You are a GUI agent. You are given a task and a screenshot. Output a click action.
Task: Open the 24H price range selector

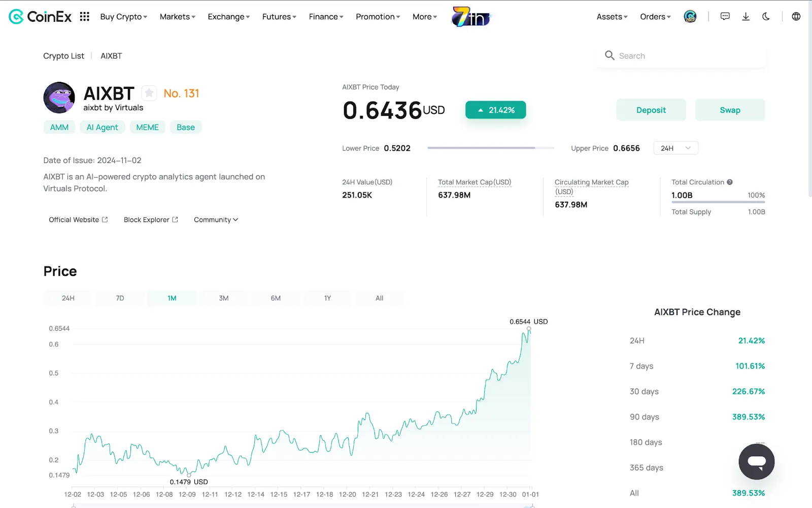pos(676,148)
